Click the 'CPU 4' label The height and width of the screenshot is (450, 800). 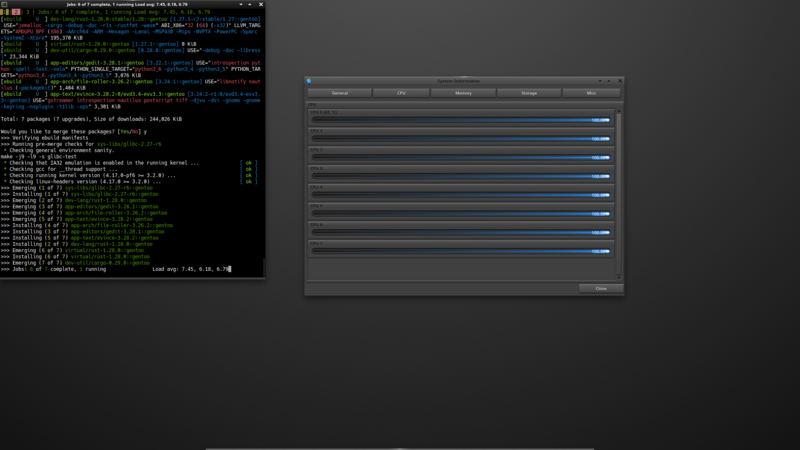point(316,187)
